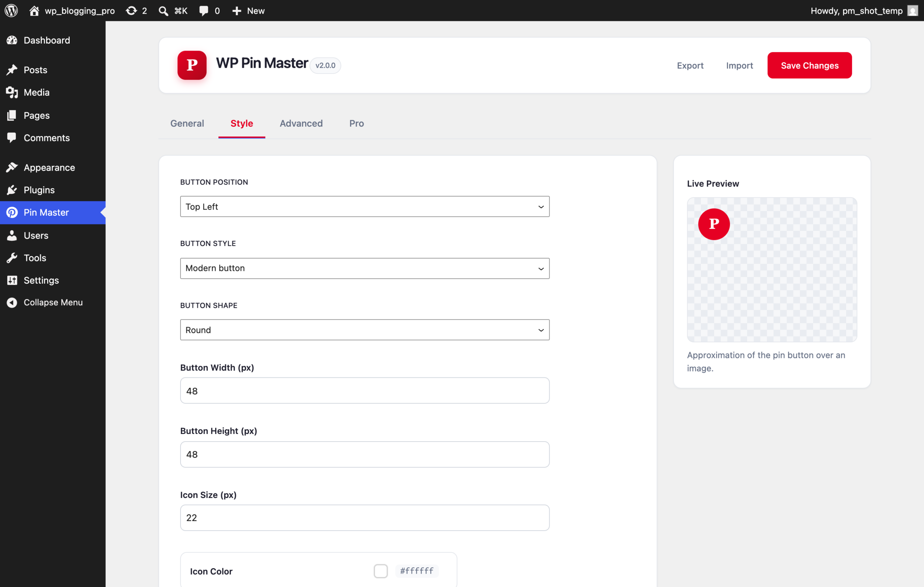924x587 pixels.
Task: Open the Button Style dropdown
Action: [365, 268]
